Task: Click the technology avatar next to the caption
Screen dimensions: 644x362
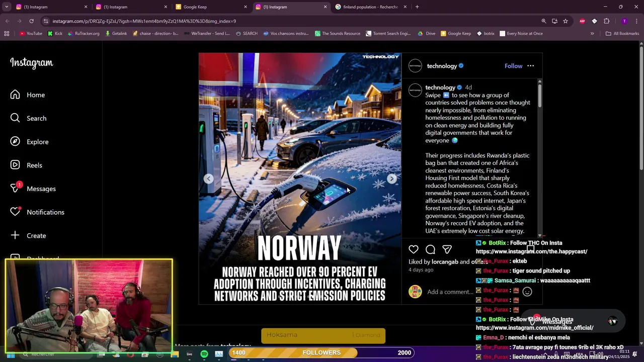Action: point(415,90)
